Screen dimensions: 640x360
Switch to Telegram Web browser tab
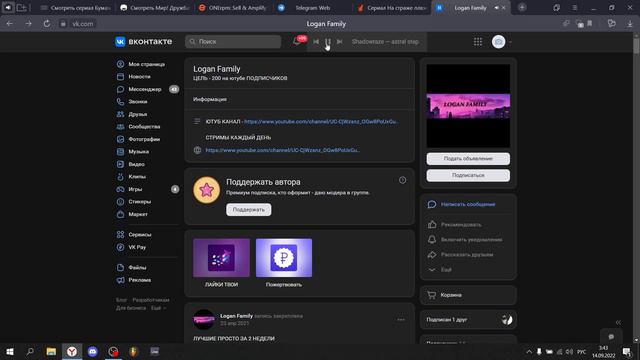point(312,8)
